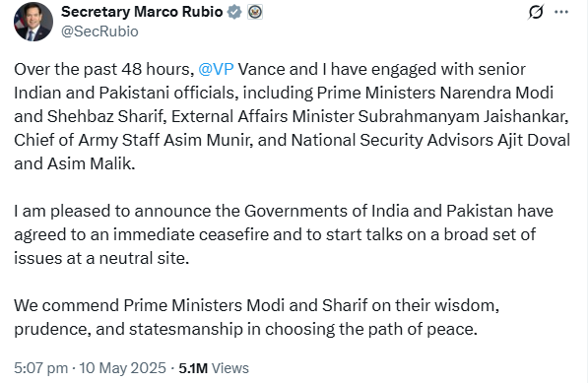Click the phrase immediate ceasefire in tweet
The height and width of the screenshot is (383, 588).
tap(191, 234)
